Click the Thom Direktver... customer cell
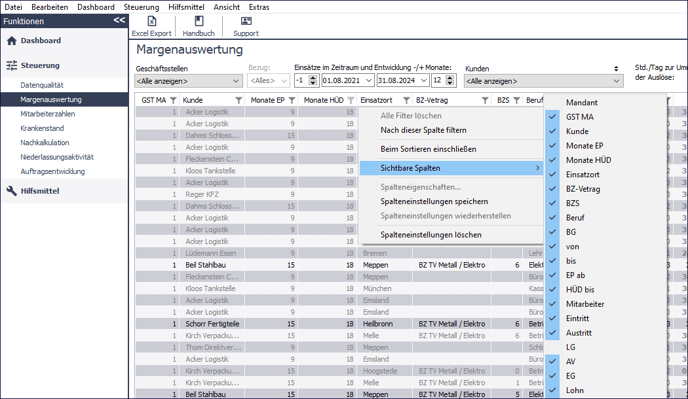The height and width of the screenshot is (399, 688). tap(213, 347)
